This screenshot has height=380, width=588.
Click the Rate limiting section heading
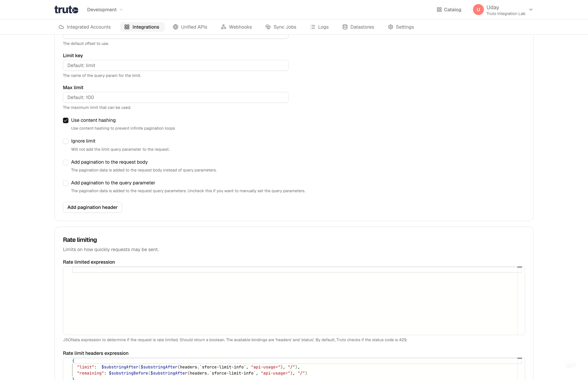(x=80, y=240)
